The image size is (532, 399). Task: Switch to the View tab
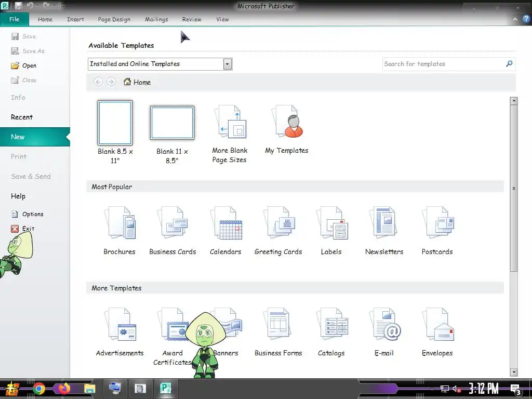(x=222, y=19)
